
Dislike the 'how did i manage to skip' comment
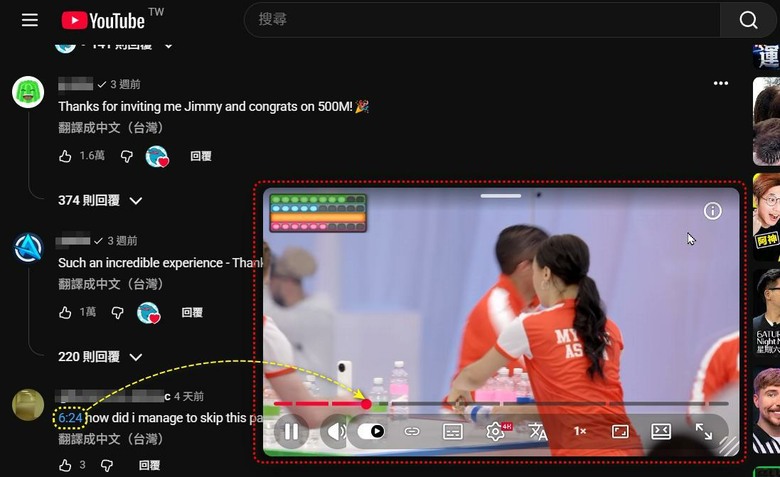click(x=107, y=465)
